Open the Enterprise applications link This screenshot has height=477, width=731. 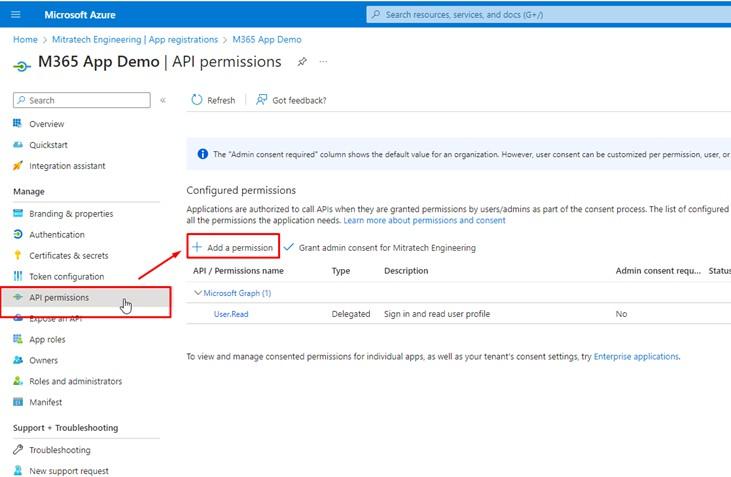coord(636,357)
